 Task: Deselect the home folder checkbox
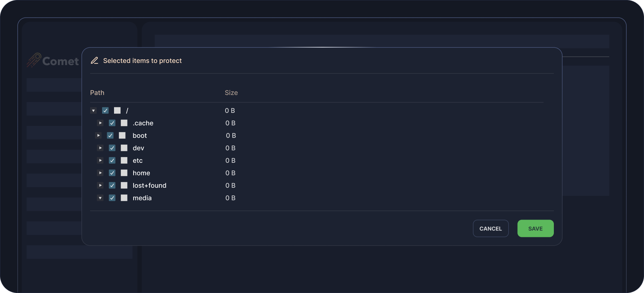pos(112,173)
